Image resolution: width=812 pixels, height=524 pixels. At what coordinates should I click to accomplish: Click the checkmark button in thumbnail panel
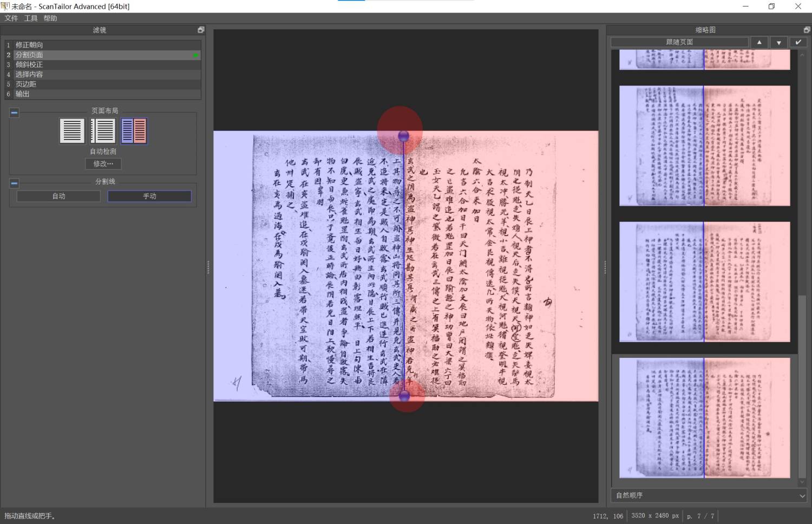point(798,42)
